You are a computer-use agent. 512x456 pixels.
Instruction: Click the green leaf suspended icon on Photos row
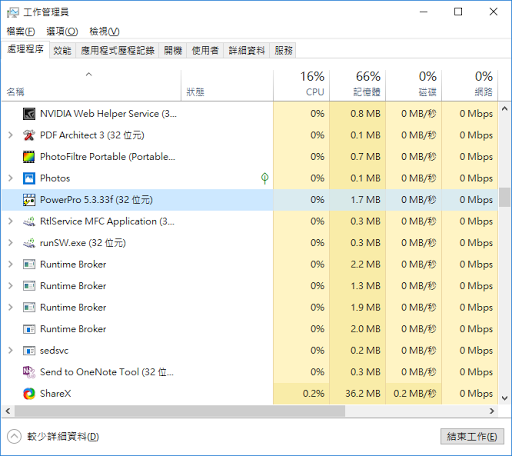tap(265, 178)
